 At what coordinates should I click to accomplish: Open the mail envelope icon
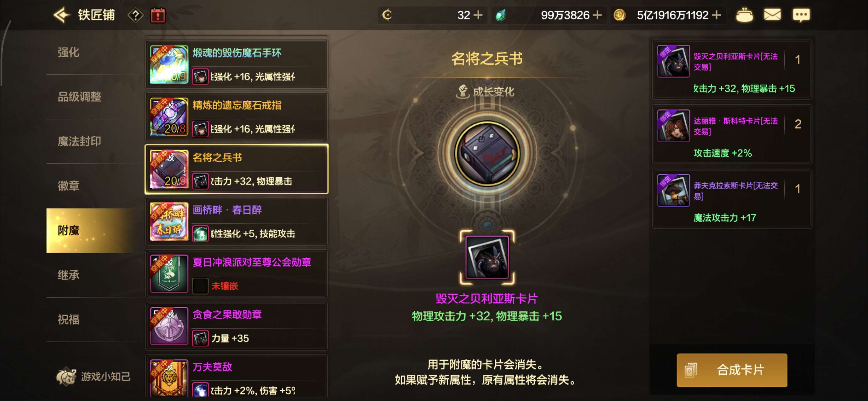click(772, 15)
